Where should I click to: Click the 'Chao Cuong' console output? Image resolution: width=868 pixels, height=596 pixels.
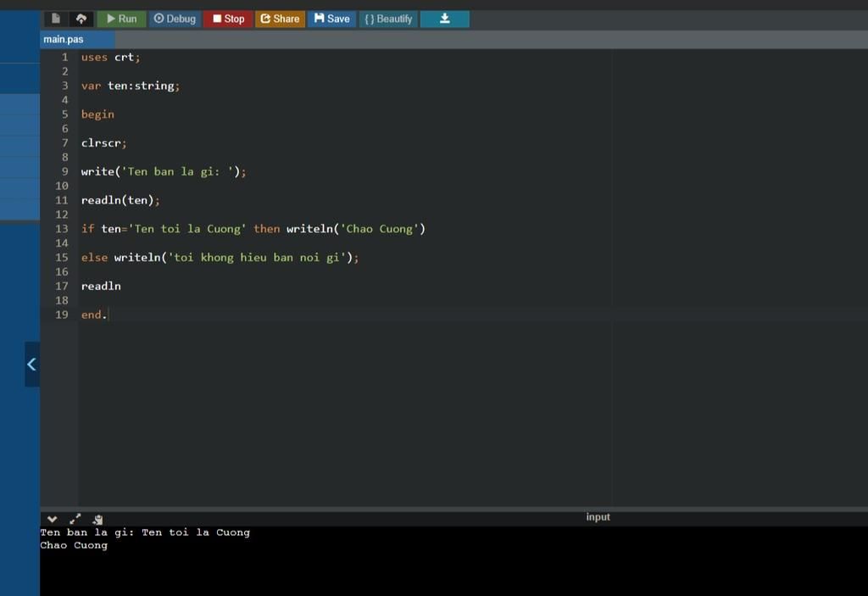tap(74, 545)
